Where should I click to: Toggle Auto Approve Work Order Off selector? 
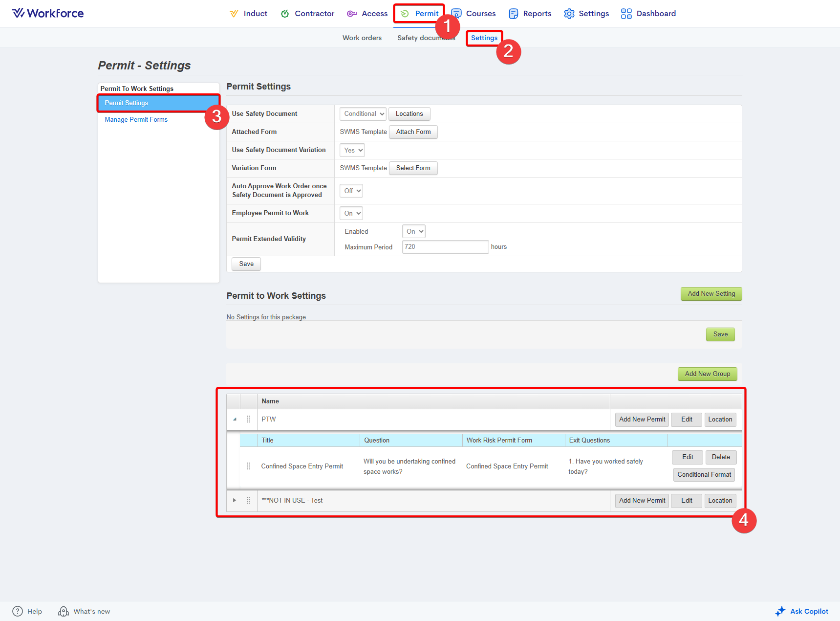coord(351,191)
